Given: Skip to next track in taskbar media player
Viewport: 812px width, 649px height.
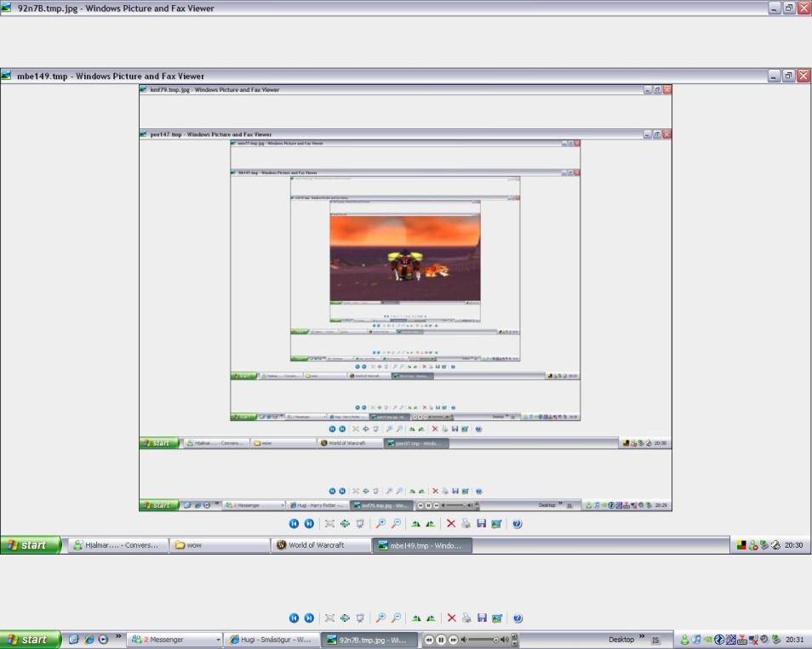Looking at the screenshot, I should 453,640.
